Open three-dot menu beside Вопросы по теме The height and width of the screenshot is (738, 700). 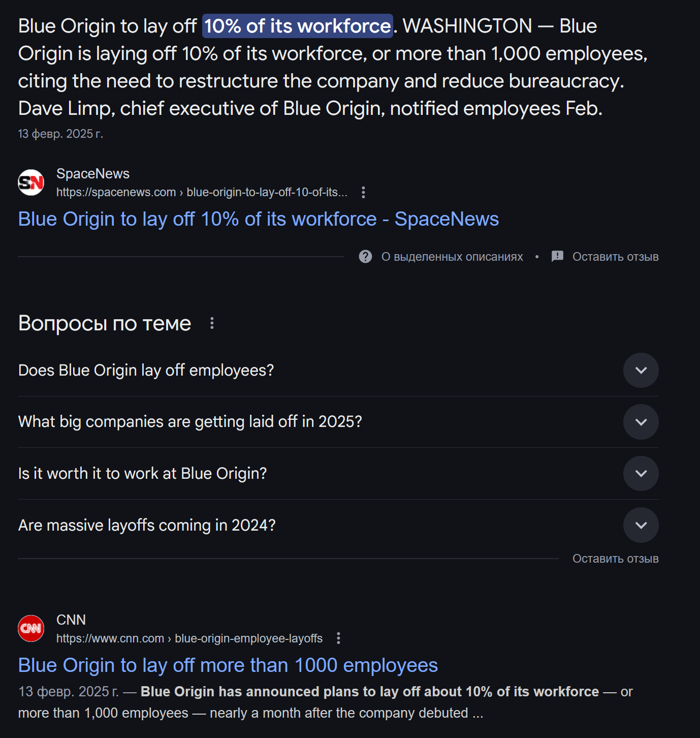[212, 323]
